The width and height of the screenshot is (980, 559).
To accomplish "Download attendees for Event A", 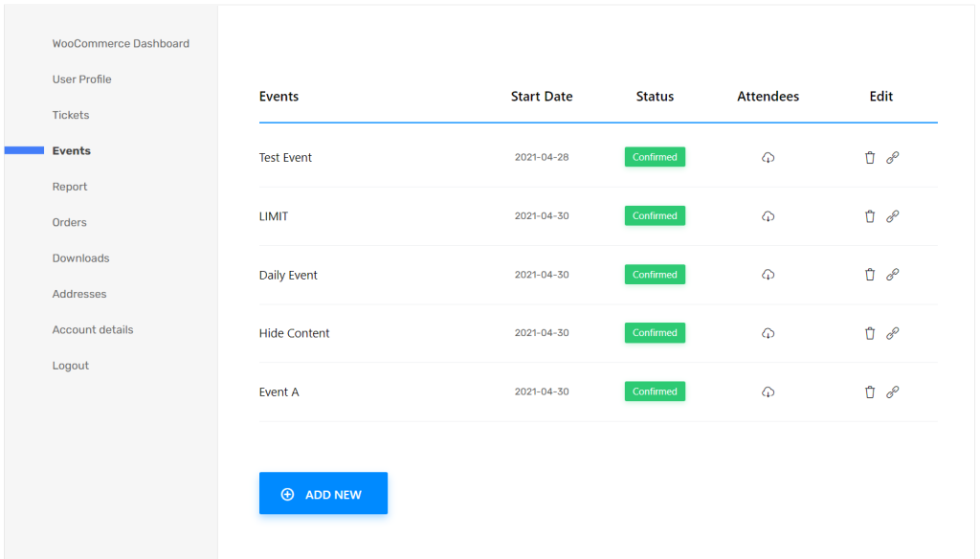I will point(768,391).
